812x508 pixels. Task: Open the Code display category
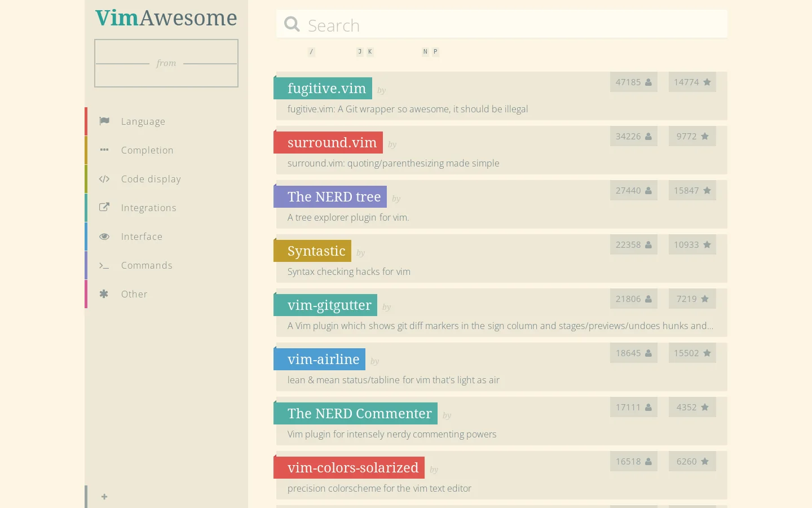(166, 179)
